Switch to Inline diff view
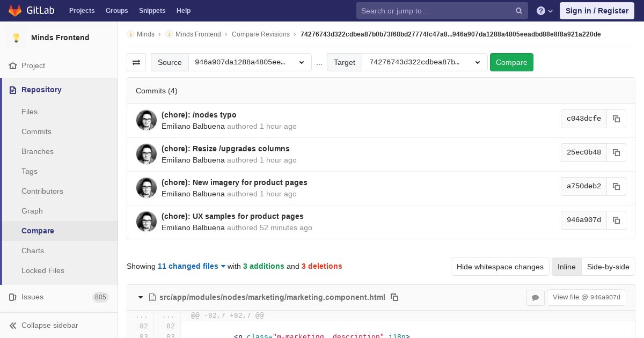 click(x=566, y=267)
